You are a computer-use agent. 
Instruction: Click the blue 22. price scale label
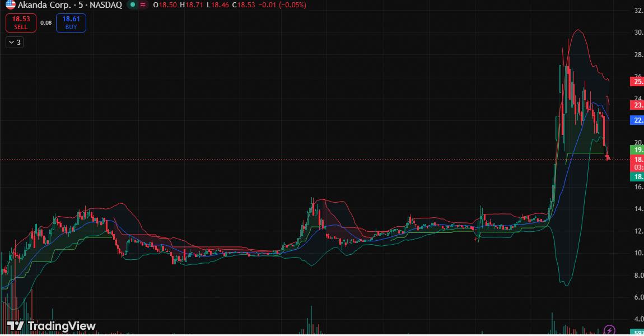[x=637, y=120]
